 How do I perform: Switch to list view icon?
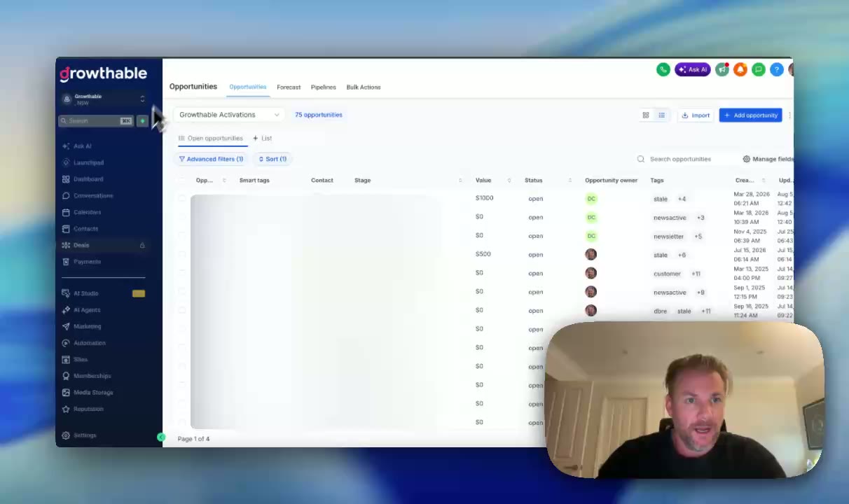point(661,115)
